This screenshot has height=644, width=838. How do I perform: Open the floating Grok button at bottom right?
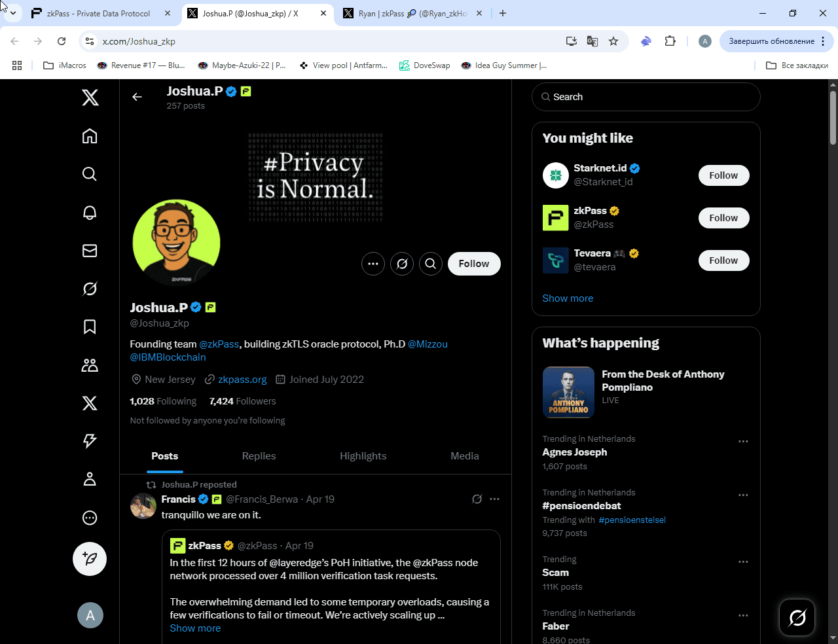[797, 617]
